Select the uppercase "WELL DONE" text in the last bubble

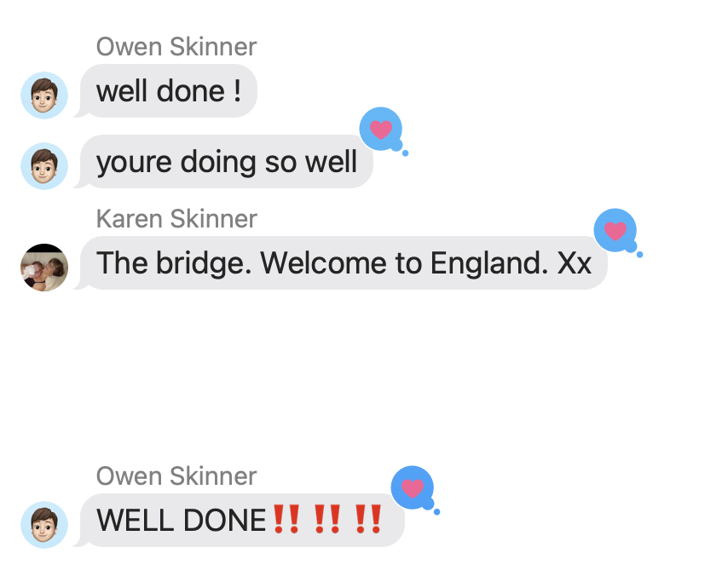click(x=181, y=520)
